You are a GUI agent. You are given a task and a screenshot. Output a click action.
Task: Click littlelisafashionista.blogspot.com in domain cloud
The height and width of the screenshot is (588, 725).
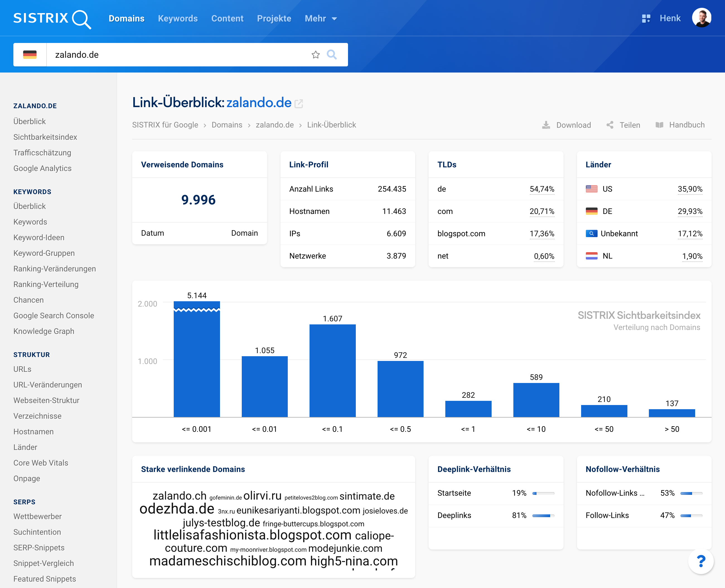coord(252,535)
